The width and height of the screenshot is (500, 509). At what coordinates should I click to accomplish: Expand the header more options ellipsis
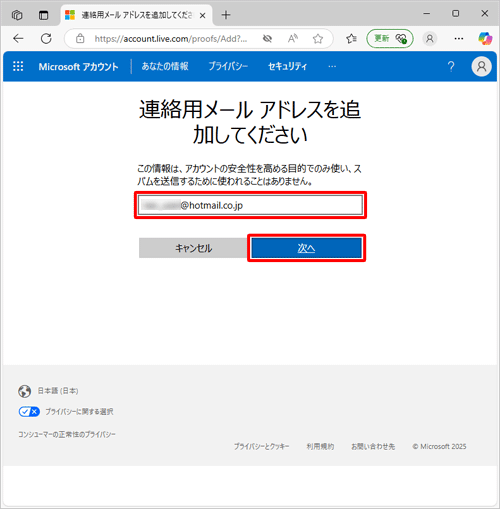point(332,66)
